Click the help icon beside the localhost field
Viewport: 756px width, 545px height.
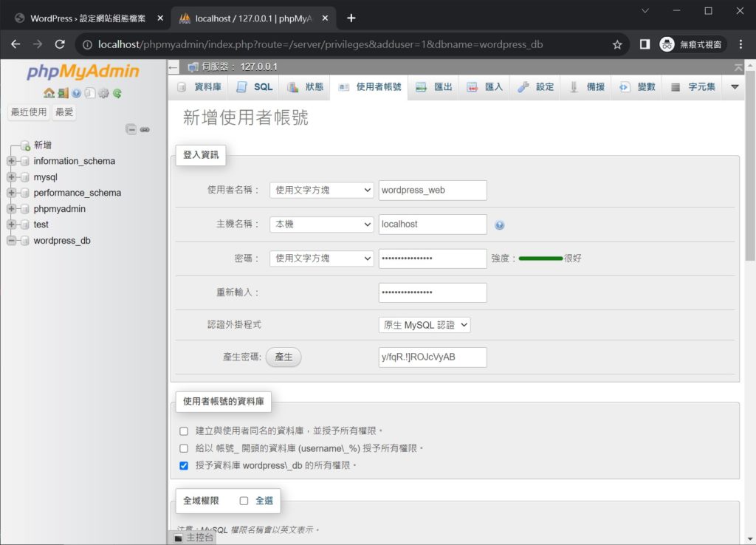500,225
